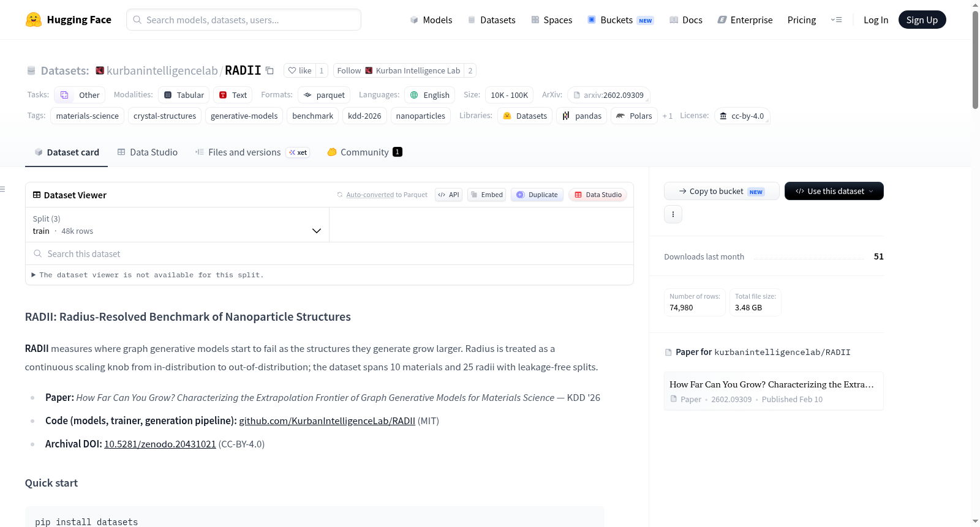Open the Enterprise page
This screenshot has height=527, width=980.
click(x=745, y=20)
